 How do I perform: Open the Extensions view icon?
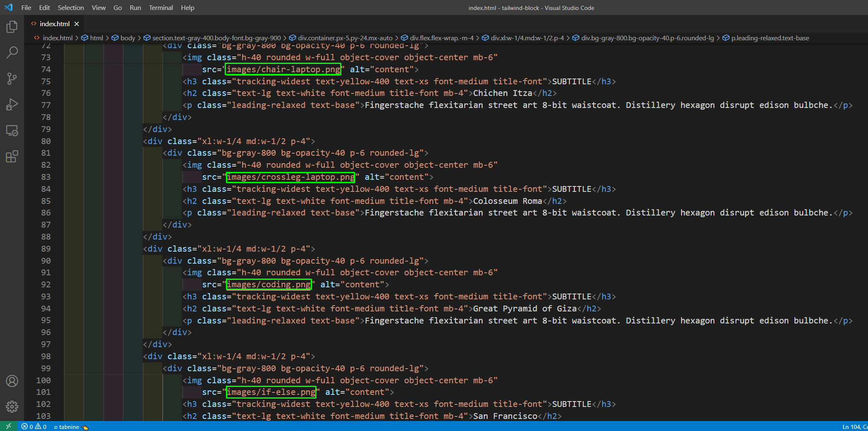point(12,157)
